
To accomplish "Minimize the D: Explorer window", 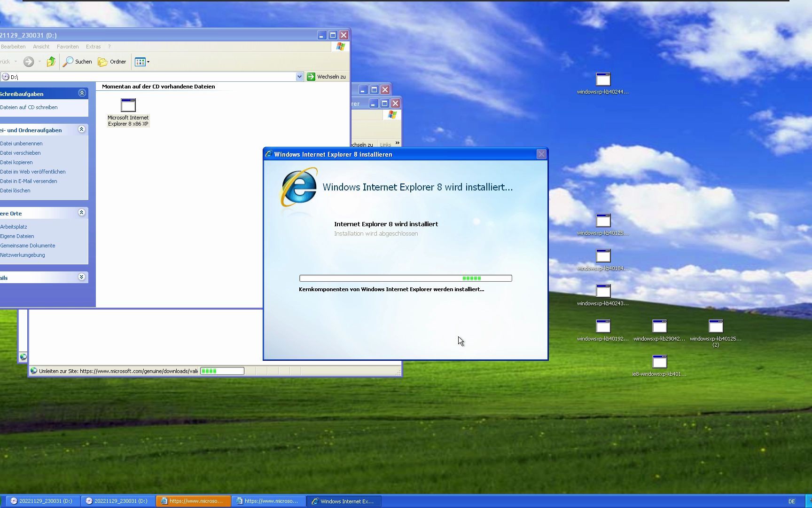I will [x=321, y=35].
